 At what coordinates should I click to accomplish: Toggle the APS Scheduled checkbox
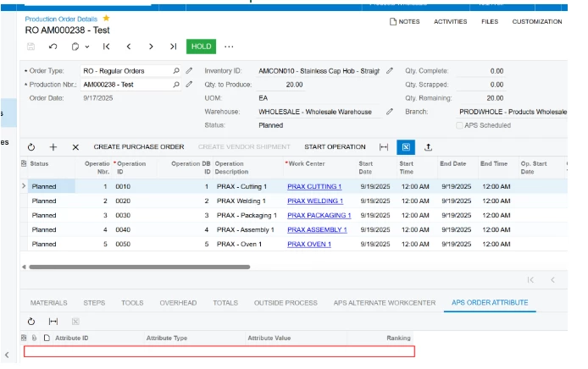coord(459,125)
